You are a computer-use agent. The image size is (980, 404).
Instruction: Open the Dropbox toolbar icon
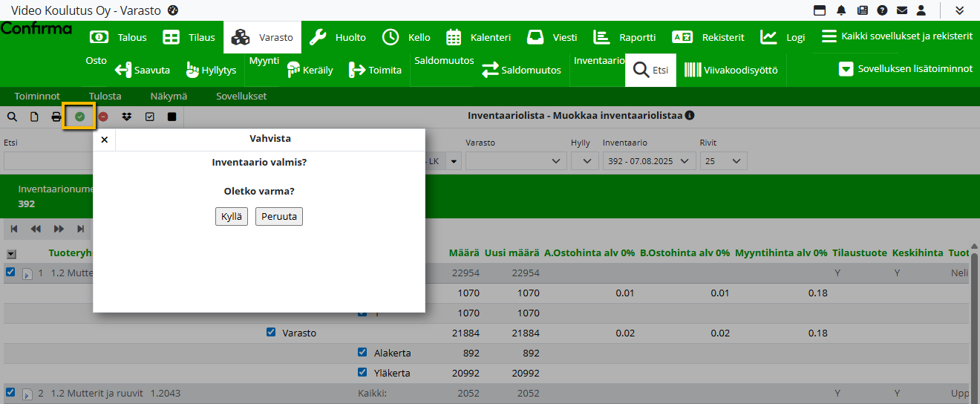[x=127, y=117]
